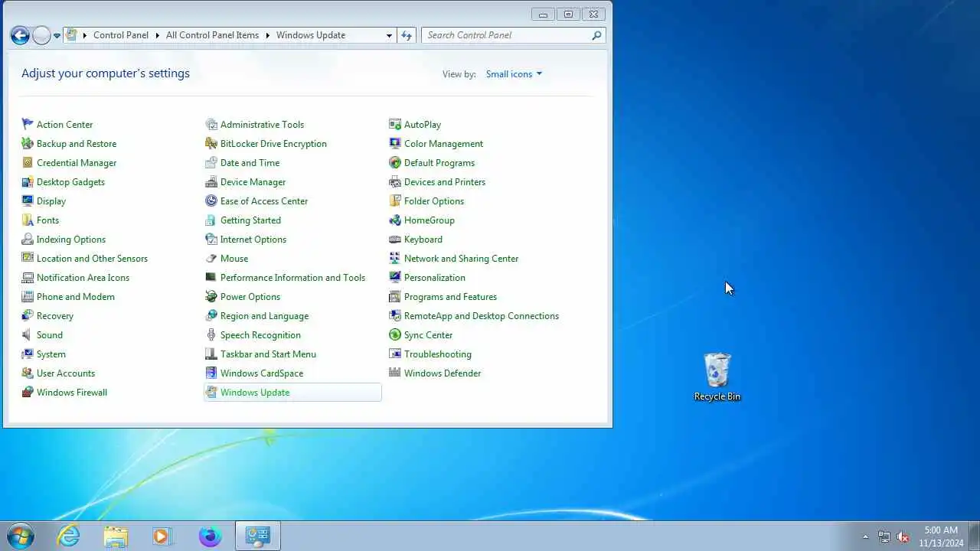Open the Indexing Options icon
The height and width of the screenshot is (551, 980).
[28, 239]
